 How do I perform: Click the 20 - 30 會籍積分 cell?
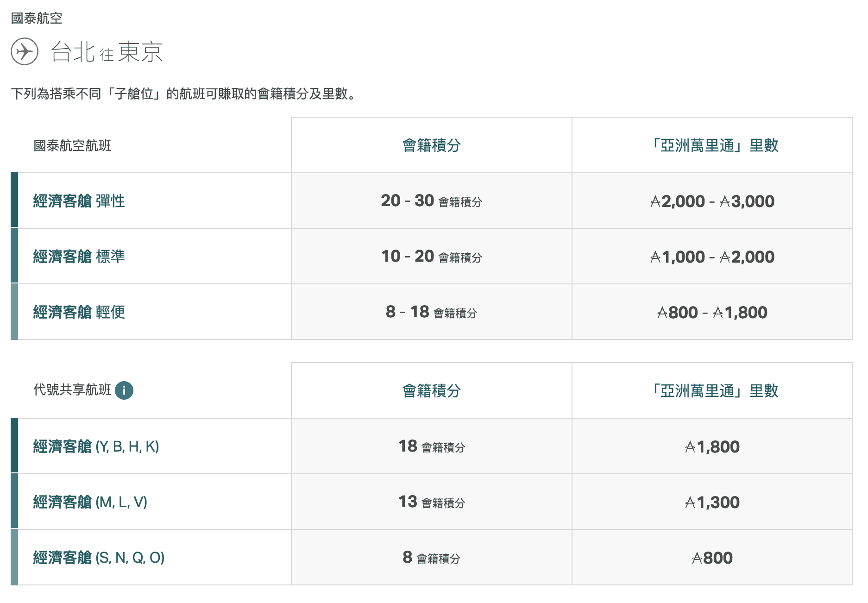point(432,201)
